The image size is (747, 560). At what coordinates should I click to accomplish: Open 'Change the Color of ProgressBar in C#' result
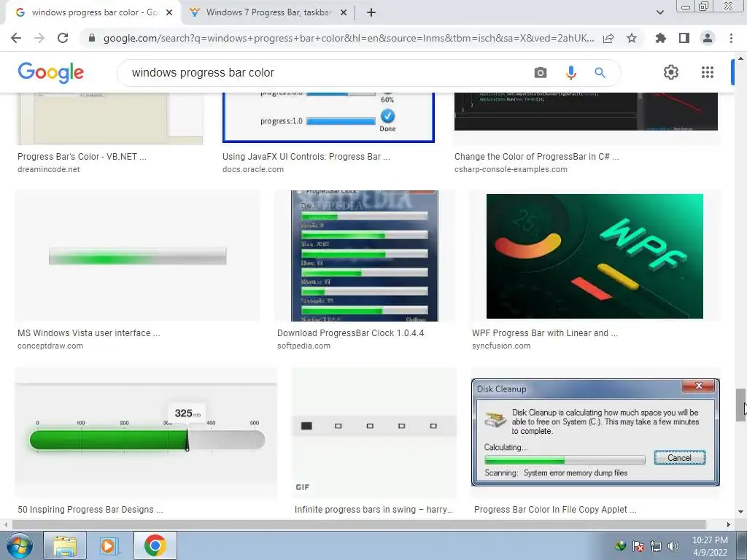click(x=536, y=157)
